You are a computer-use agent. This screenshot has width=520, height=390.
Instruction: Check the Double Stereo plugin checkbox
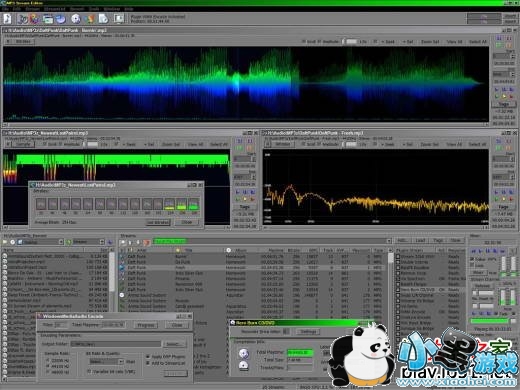[x=398, y=262]
